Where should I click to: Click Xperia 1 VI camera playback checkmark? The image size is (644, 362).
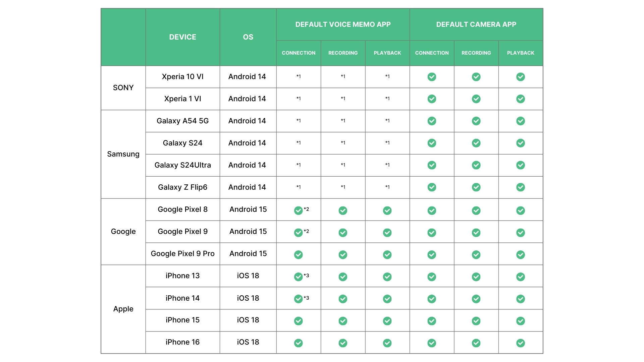[x=521, y=99]
